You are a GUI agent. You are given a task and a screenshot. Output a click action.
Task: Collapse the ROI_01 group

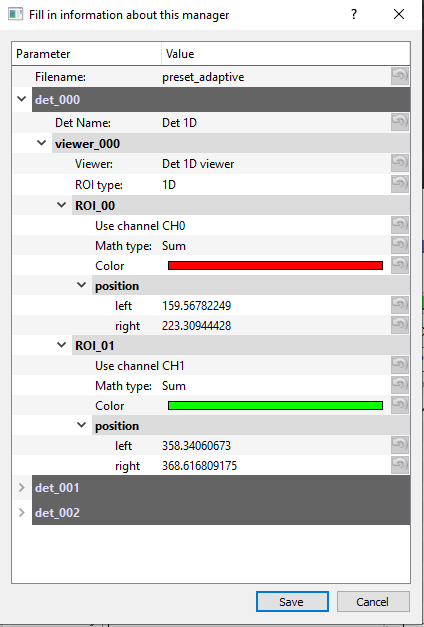click(62, 345)
